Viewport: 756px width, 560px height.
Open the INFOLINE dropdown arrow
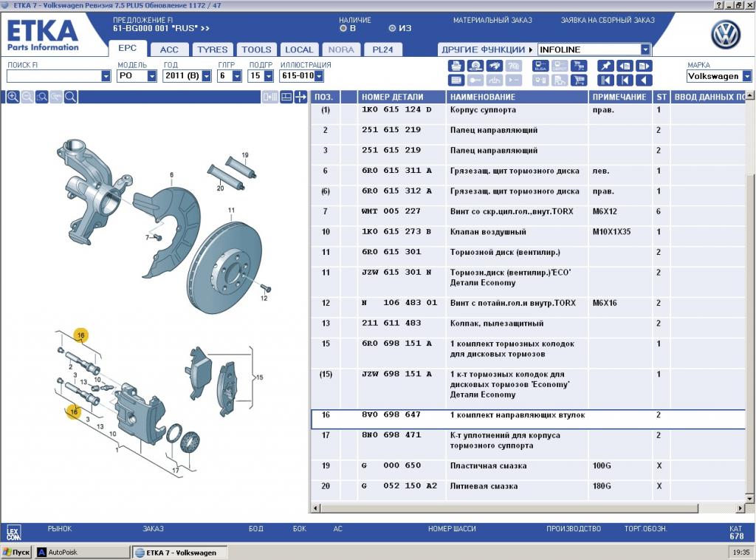tap(645, 49)
